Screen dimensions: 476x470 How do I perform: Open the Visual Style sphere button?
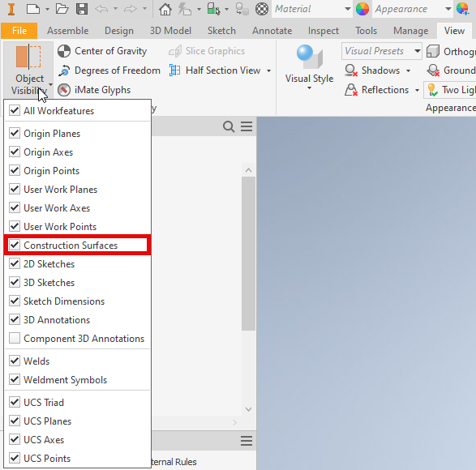[309, 57]
